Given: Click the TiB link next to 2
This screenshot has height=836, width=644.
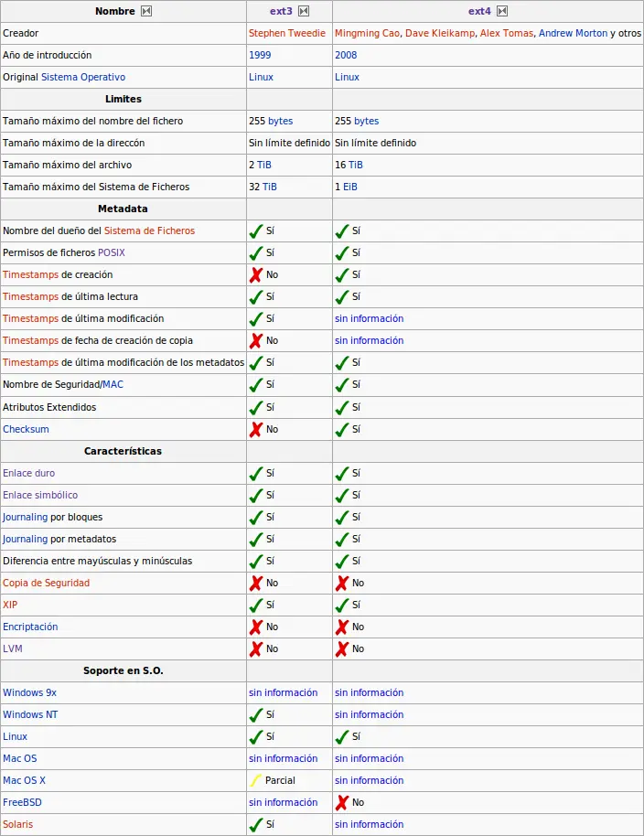Looking at the screenshot, I should coord(263,165).
